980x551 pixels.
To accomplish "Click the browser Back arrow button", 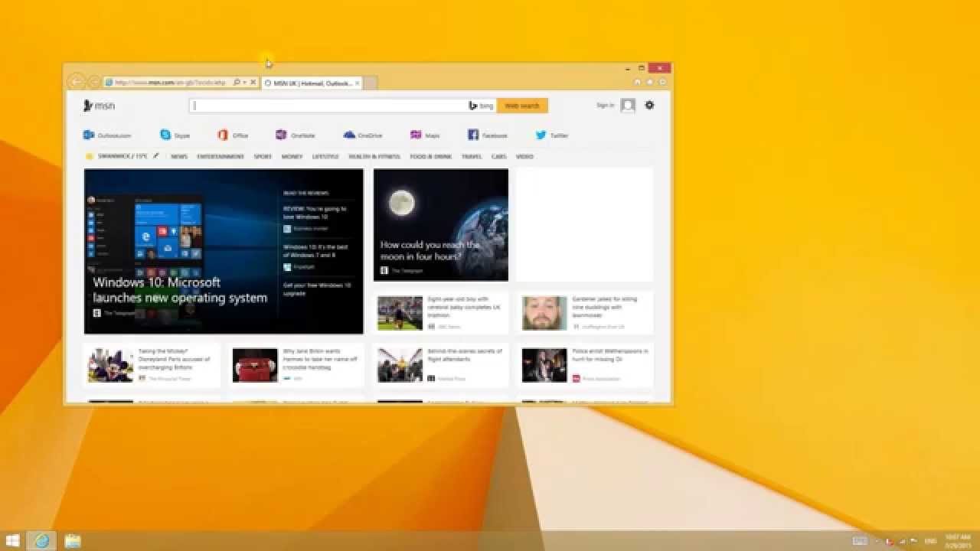I will pos(76,82).
